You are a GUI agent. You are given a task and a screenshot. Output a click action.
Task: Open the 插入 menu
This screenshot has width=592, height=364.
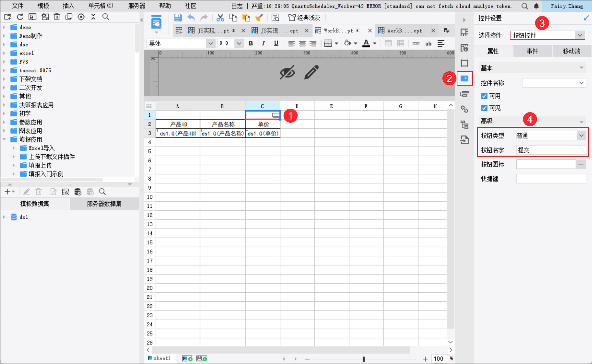[x=68, y=6]
